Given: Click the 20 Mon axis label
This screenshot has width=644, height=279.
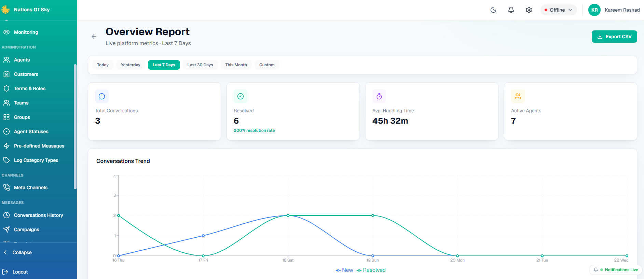Looking at the screenshot, I should [457, 260].
